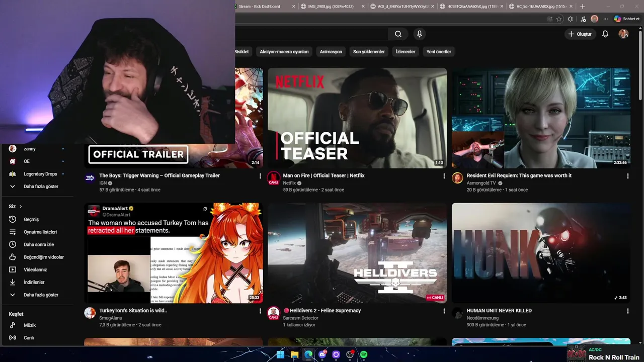The image size is (644, 362).
Task: Open title The Boys: Trigger Warning Gameplay Trailer
Action: (159, 175)
